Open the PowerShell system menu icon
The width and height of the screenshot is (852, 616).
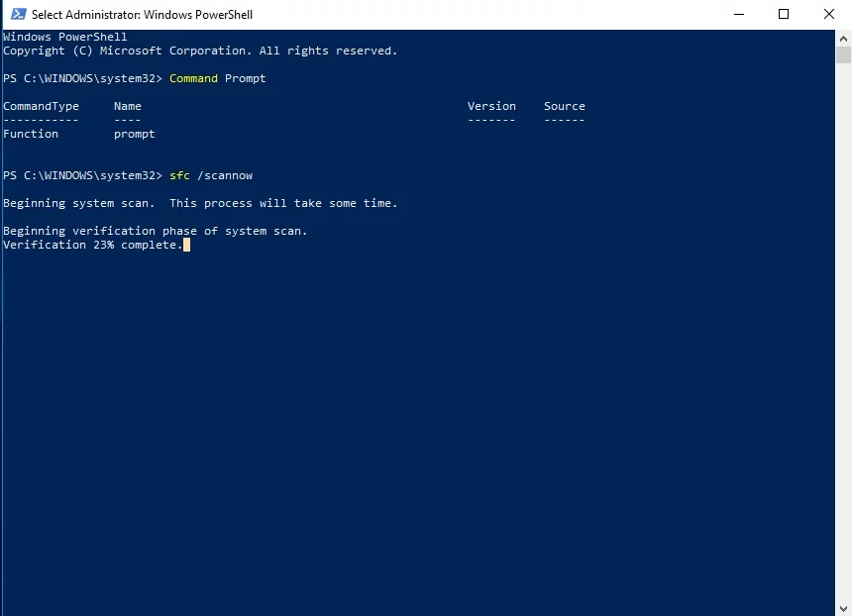[x=18, y=14]
